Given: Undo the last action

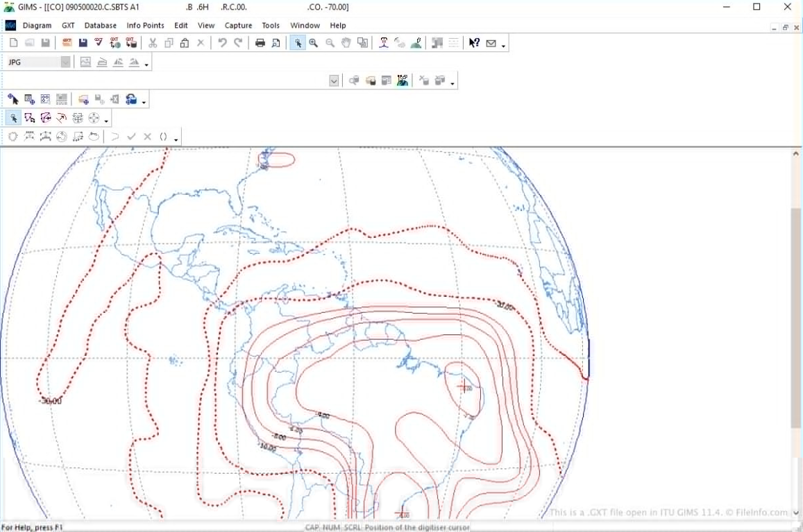Looking at the screenshot, I should click(x=222, y=43).
